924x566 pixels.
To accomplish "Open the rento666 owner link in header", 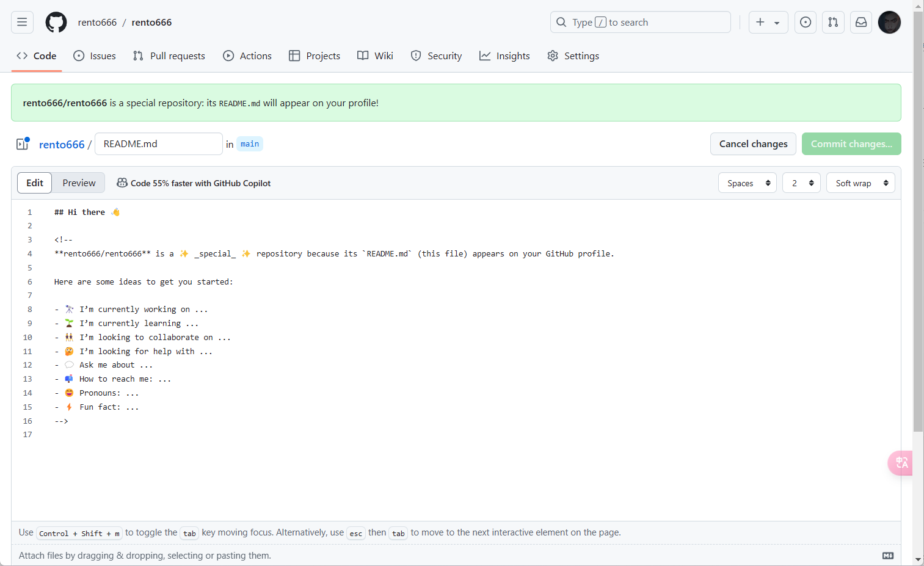I will [97, 22].
